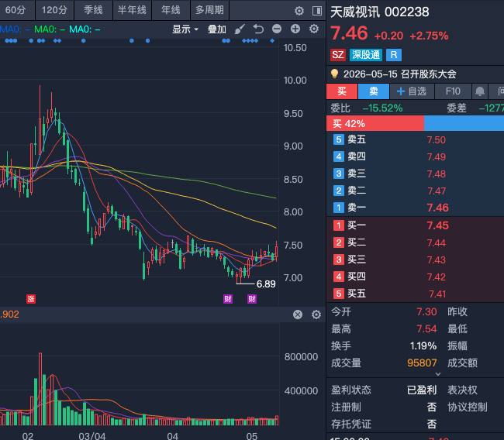Zoom in the chart with plus icon
The image size is (504, 440).
click(x=295, y=29)
